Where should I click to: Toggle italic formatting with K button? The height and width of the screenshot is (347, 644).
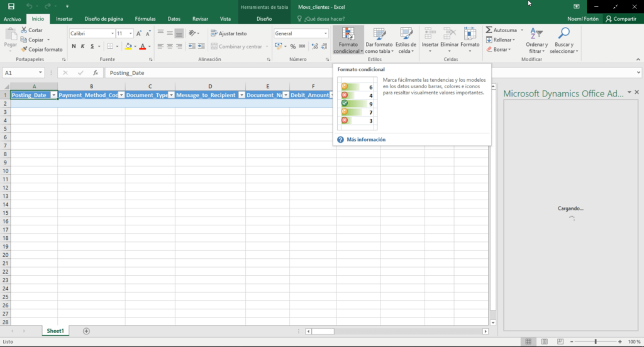82,46
